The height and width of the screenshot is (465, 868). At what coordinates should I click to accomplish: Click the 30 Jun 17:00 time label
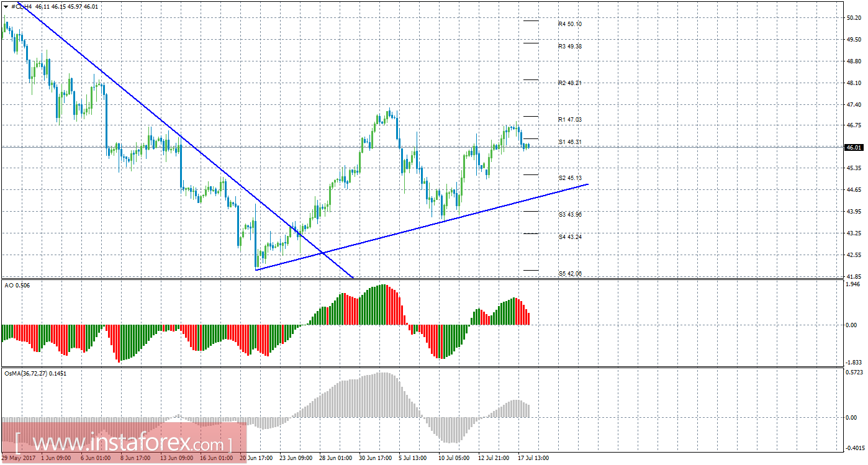pos(374,459)
